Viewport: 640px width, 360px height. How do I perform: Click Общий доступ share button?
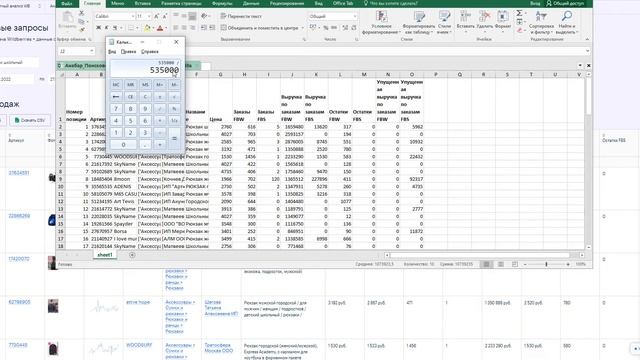pos(565,3)
